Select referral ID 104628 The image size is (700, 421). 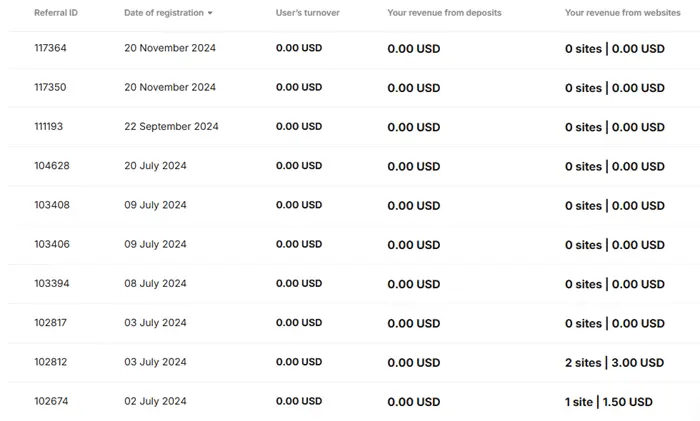pos(52,166)
